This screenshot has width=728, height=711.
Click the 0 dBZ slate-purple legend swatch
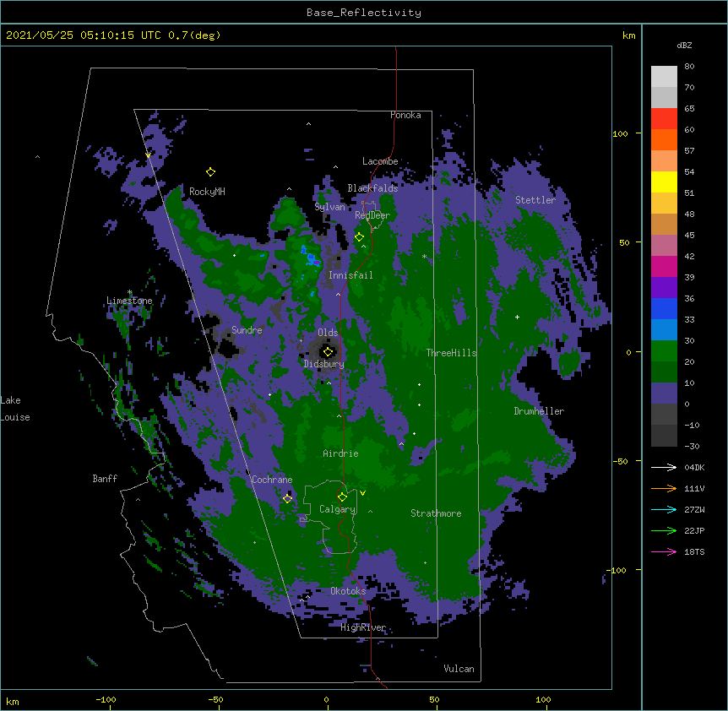(664, 393)
